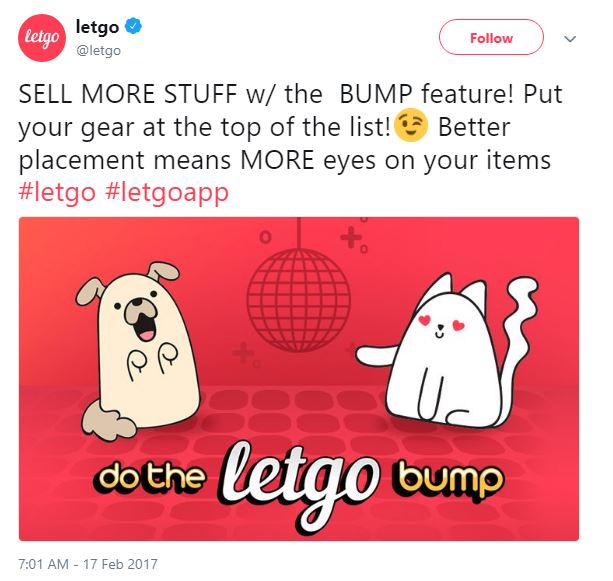Screen dimensions: 613x581
Task: Open the tweet timestamp 17 Feb 2017
Action: [88, 564]
